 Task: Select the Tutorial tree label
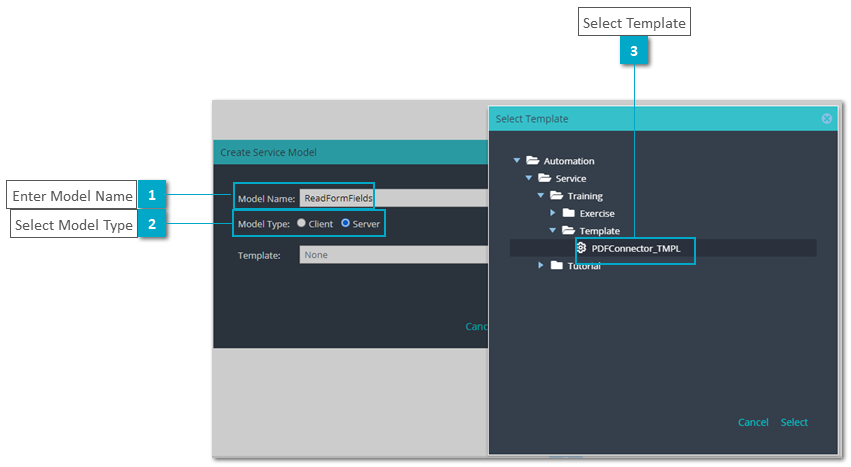(x=584, y=266)
